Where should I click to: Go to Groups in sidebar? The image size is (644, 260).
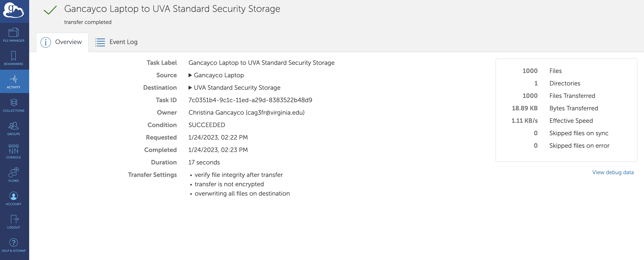tap(13, 126)
